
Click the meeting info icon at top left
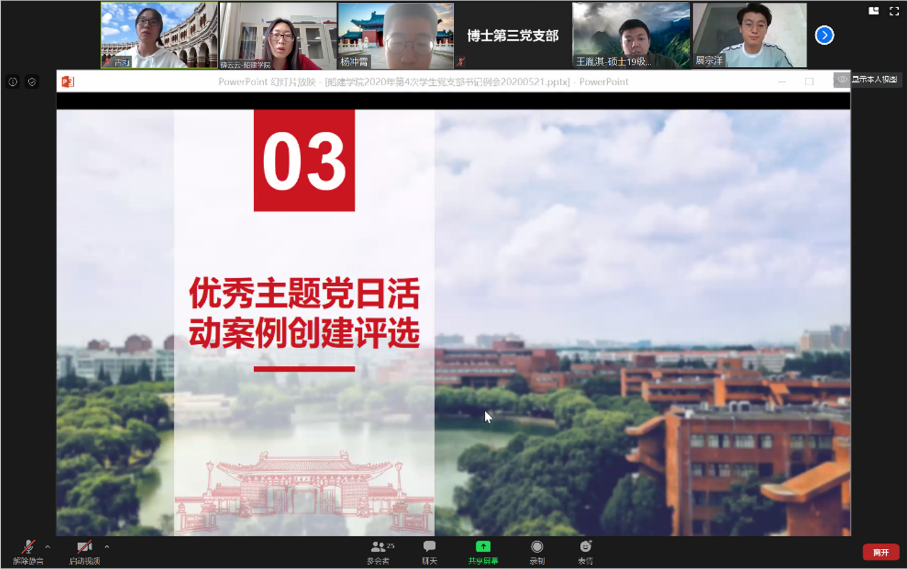click(13, 82)
